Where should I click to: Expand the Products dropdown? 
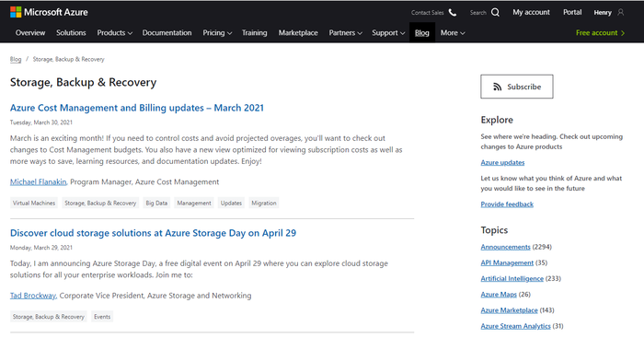[x=115, y=33]
